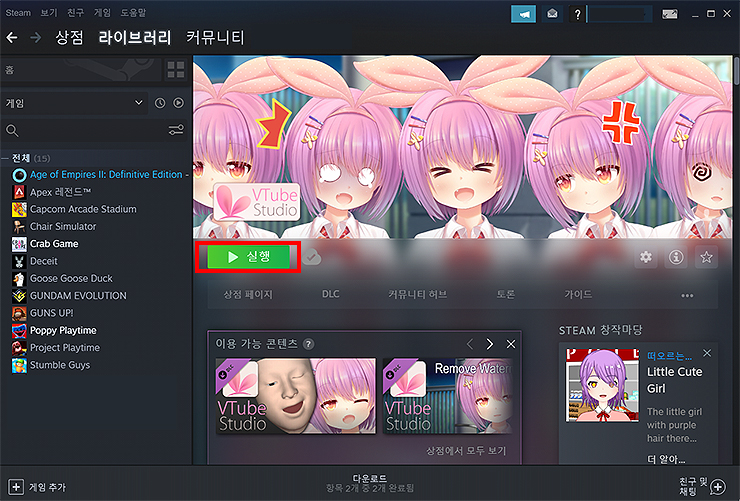Click the announcements megaphone icon
Viewport: 740px width, 501px height.
(523, 14)
